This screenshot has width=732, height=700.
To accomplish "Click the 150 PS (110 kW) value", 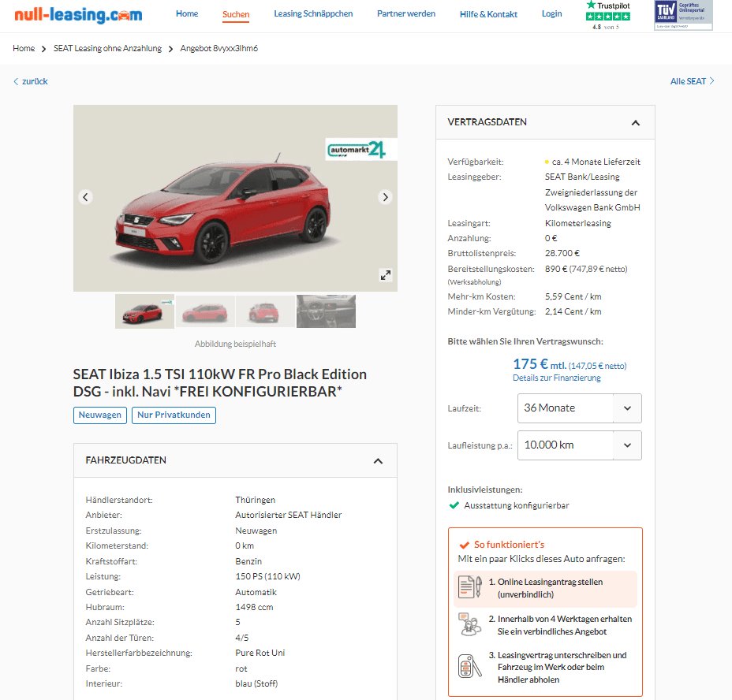I will [267, 576].
